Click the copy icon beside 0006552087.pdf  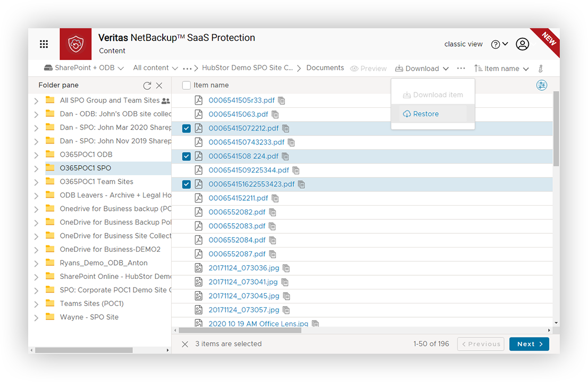[x=273, y=254]
